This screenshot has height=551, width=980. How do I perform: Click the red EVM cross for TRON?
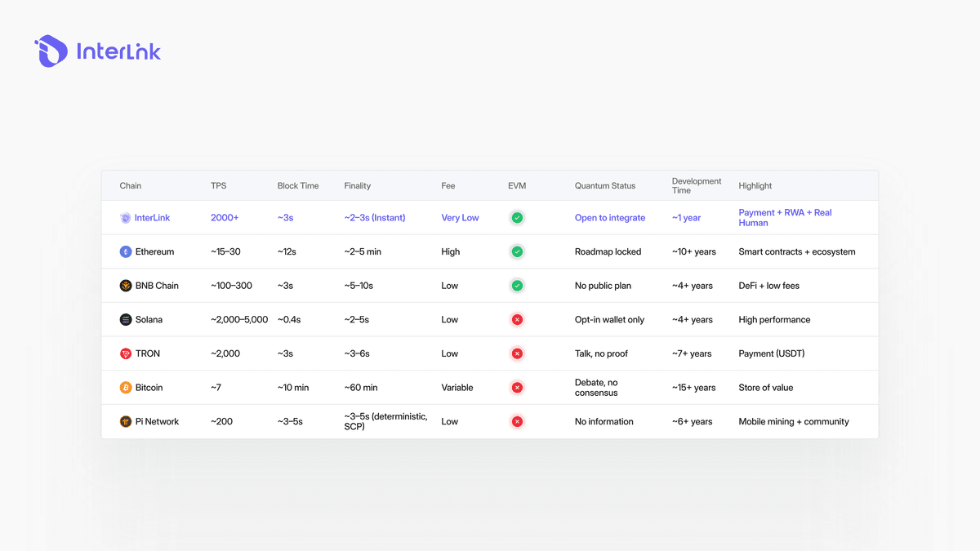517,353
